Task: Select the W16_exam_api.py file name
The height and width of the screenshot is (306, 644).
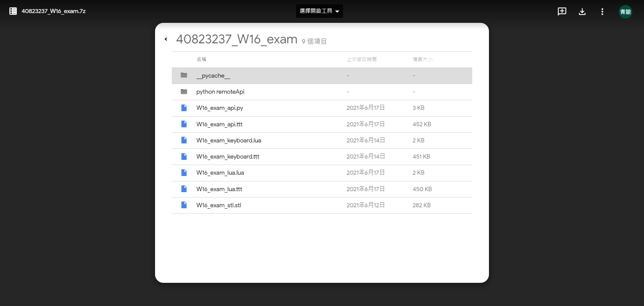Action: click(219, 108)
